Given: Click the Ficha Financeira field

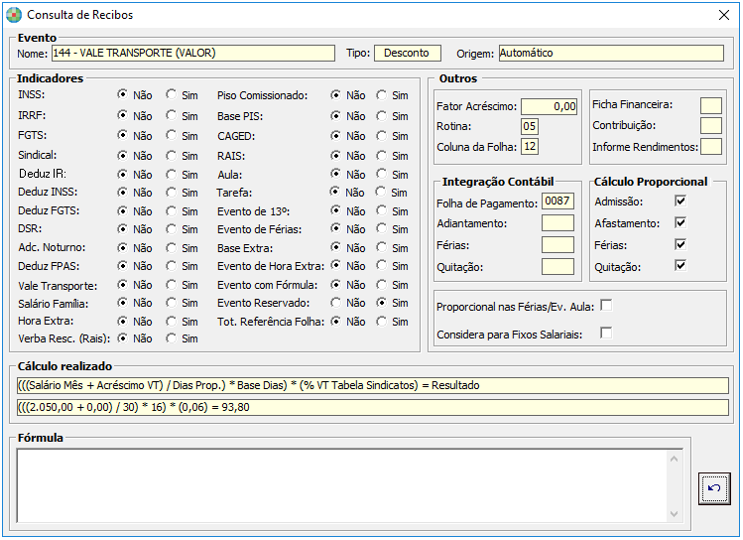Looking at the screenshot, I should point(711,105).
